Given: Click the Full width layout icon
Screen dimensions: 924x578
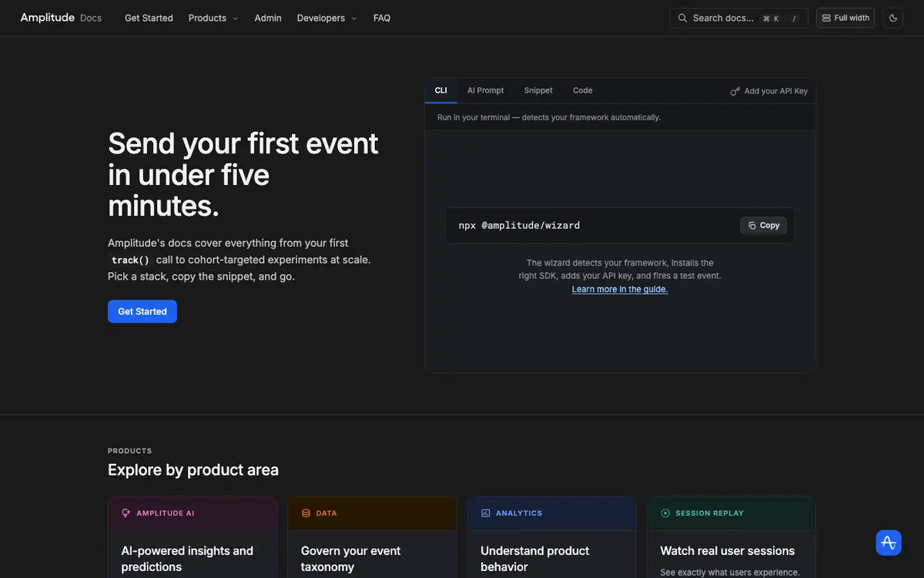Looking at the screenshot, I should pyautogui.click(x=826, y=18).
